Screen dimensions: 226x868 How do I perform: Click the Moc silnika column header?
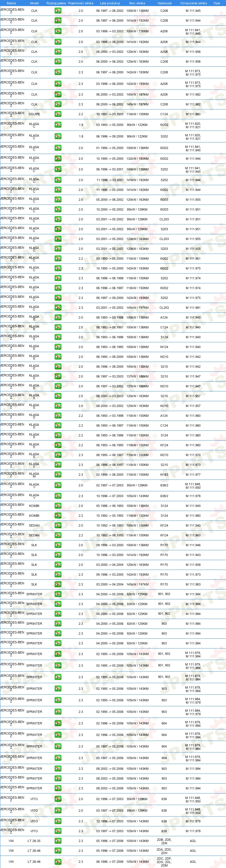[x=137, y=3]
